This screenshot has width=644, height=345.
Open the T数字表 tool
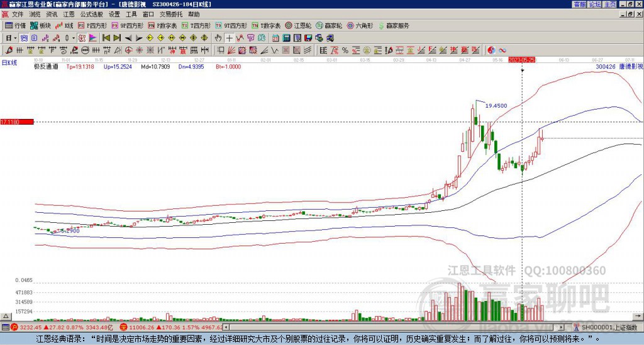(266, 25)
